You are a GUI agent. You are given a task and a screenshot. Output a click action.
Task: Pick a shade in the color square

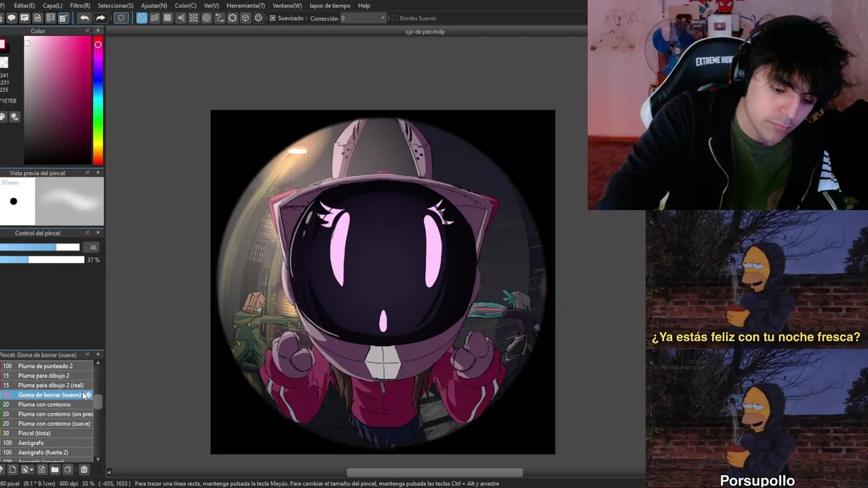(58, 100)
